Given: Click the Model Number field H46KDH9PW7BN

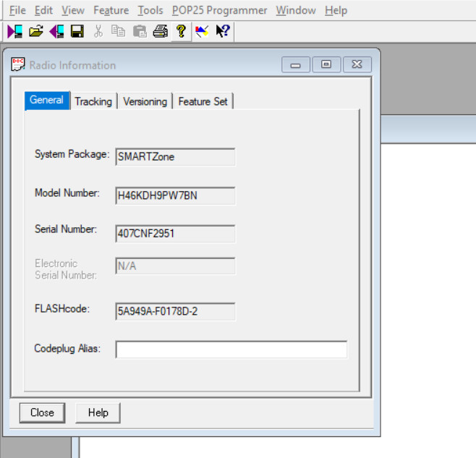Looking at the screenshot, I should 175,195.
